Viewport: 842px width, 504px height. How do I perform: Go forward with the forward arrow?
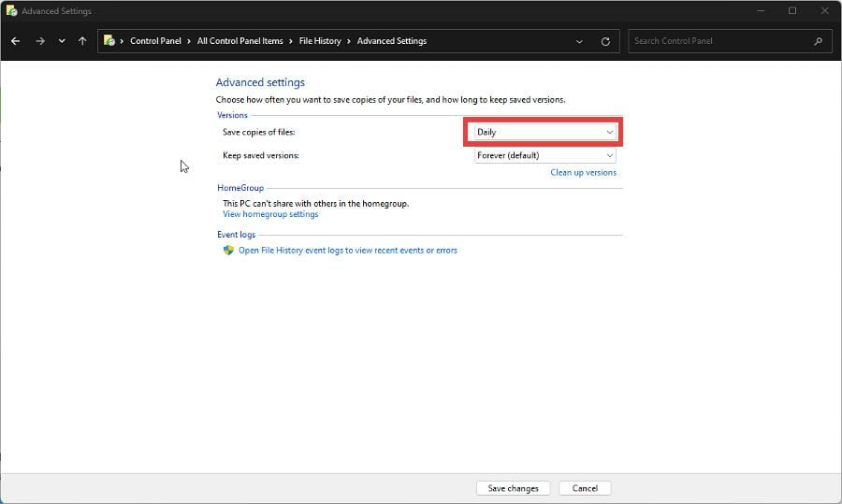tap(40, 41)
